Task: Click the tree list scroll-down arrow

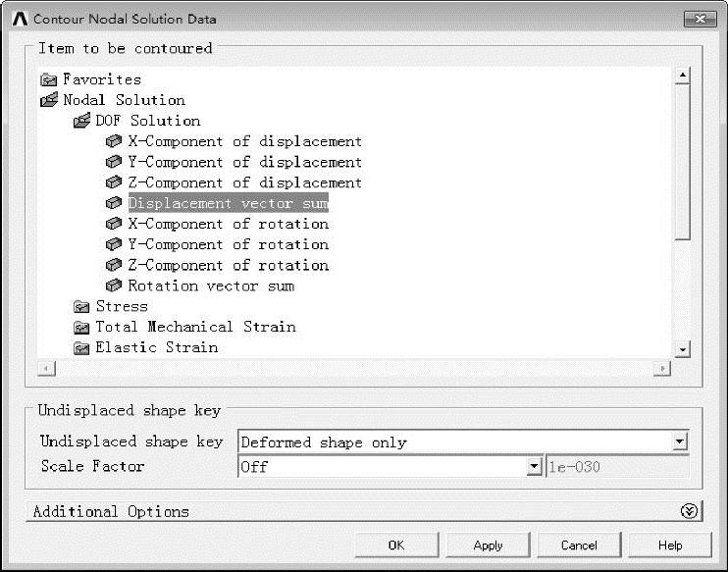Action: pos(682,349)
